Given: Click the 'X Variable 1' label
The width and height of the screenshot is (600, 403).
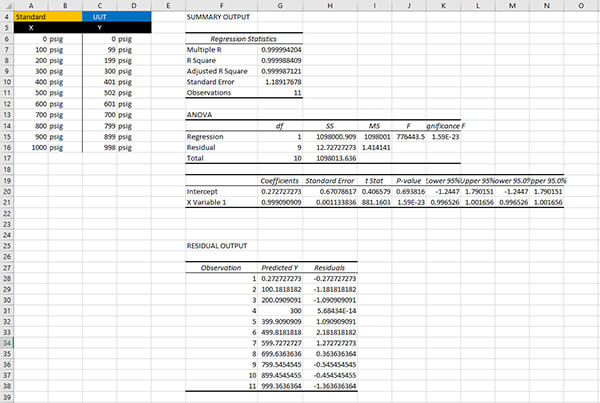Looking at the screenshot, I should 207,202.
